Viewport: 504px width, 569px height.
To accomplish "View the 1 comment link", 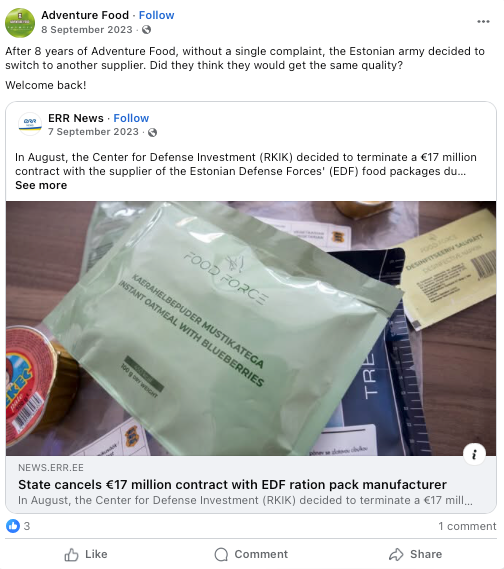I will coord(467,526).
